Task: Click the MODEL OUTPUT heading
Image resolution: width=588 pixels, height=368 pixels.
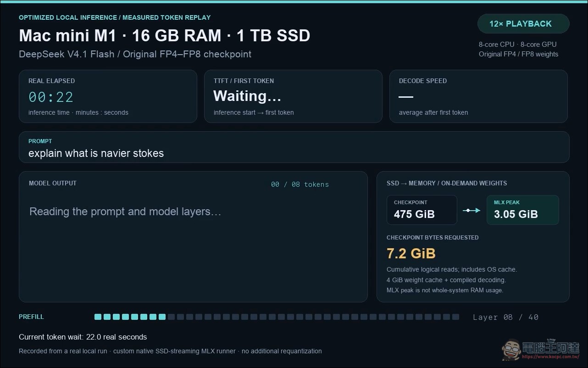Action: pyautogui.click(x=53, y=183)
